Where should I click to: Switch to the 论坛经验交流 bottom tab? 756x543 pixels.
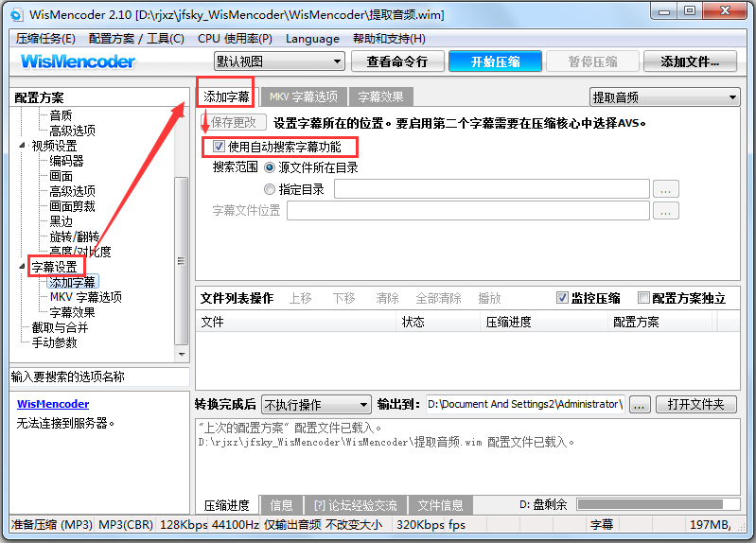click(x=356, y=505)
